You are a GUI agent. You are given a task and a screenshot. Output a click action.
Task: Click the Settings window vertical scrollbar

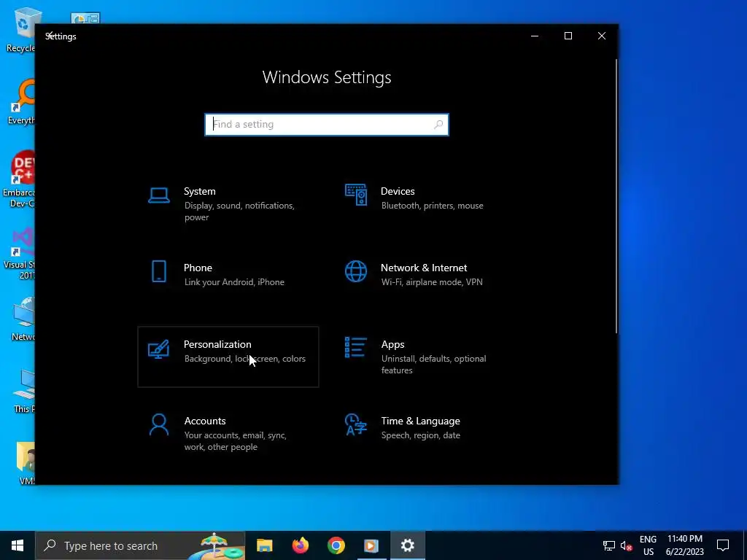coord(616,196)
